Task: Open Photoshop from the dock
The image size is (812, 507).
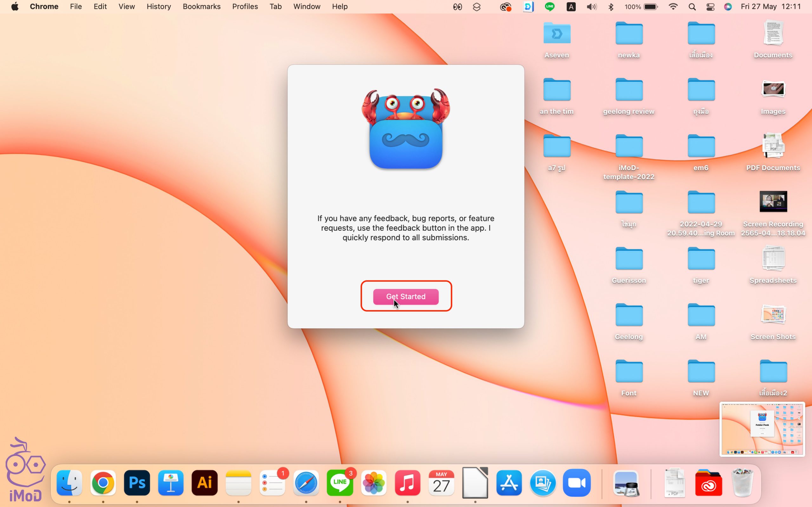Action: [137, 483]
